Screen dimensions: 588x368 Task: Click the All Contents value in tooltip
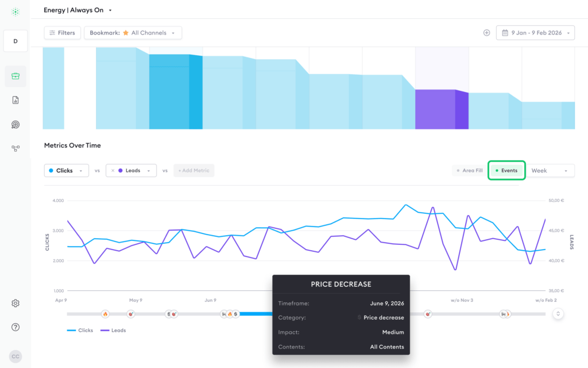pyautogui.click(x=387, y=347)
